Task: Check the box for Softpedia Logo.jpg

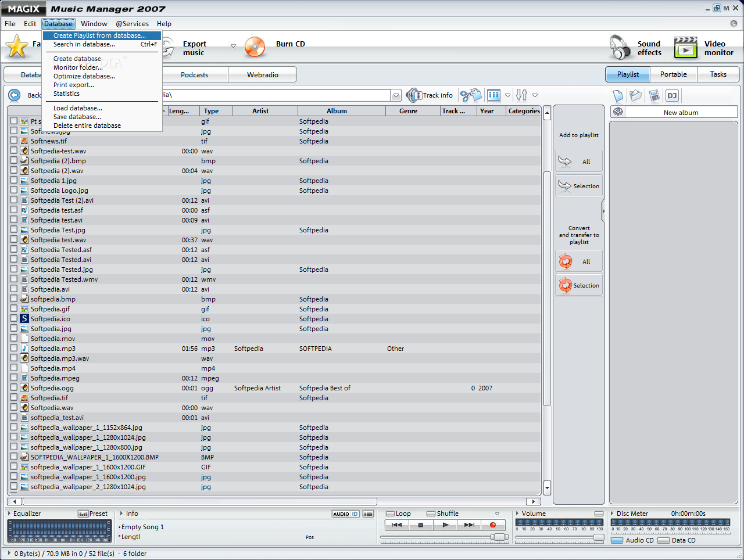Action: pyautogui.click(x=13, y=190)
